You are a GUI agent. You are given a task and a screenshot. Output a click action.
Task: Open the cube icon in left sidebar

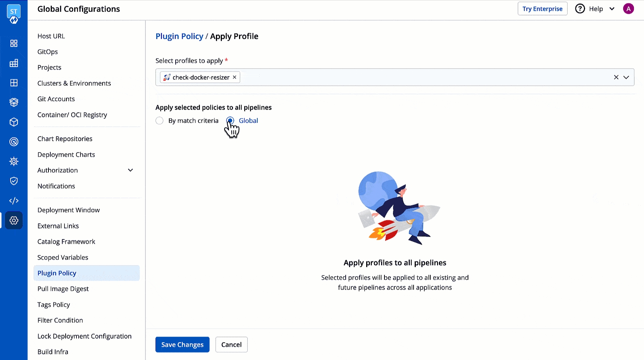tap(14, 122)
